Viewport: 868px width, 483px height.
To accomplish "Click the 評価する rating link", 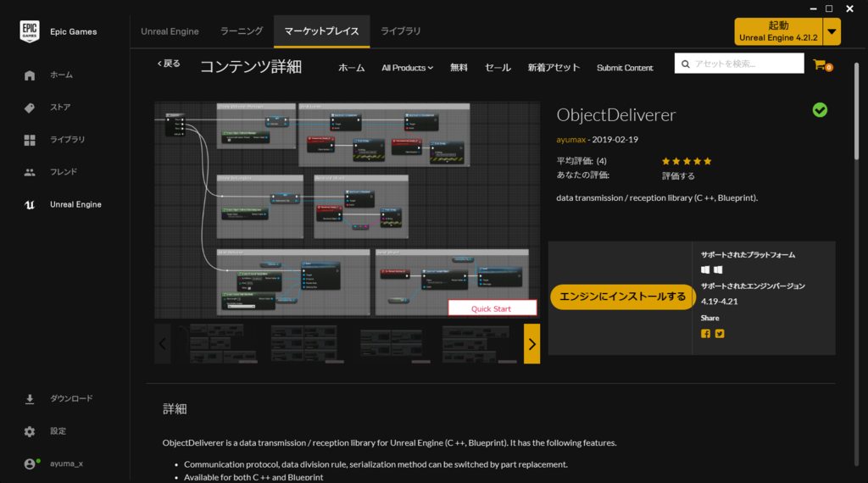I will pyautogui.click(x=678, y=176).
